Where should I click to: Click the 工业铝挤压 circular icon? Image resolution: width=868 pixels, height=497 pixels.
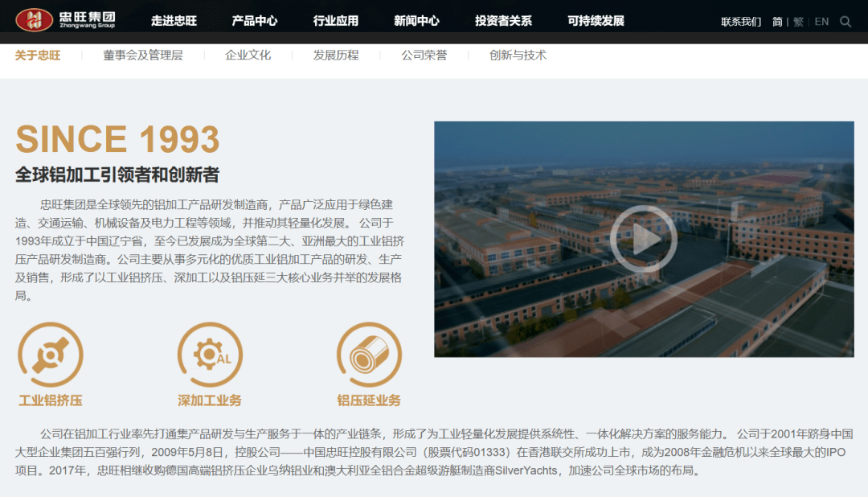(51, 355)
